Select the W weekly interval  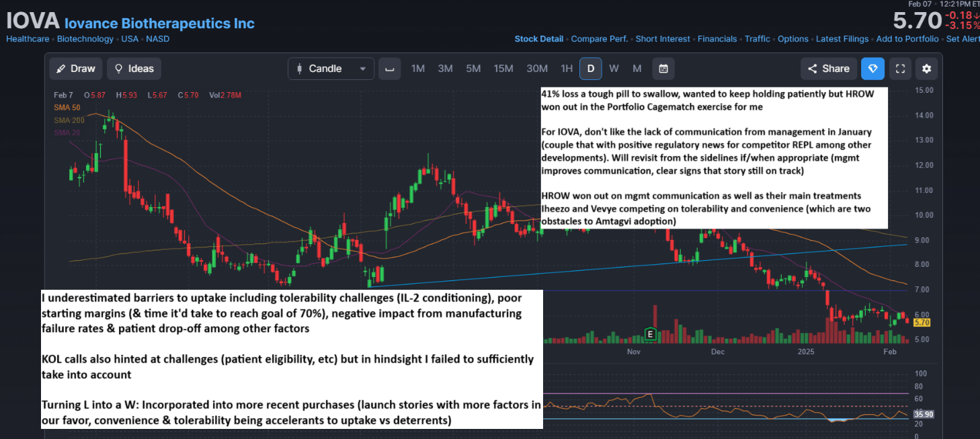tap(614, 69)
